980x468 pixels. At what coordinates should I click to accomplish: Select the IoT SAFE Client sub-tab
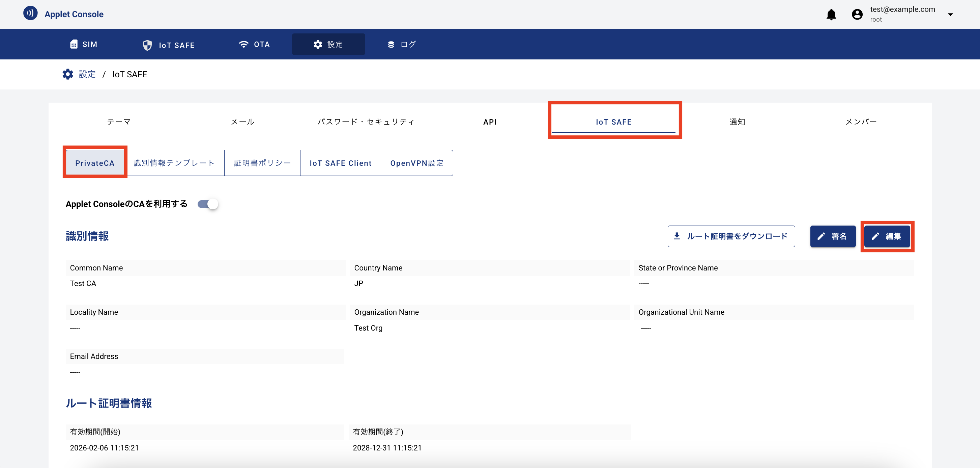click(x=340, y=163)
